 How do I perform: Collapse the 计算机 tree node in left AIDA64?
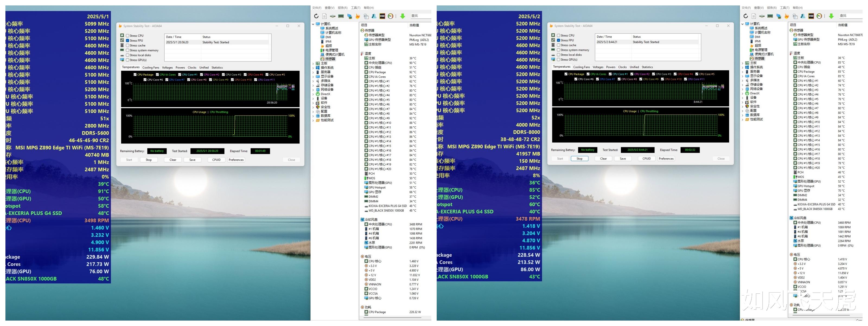[313, 24]
